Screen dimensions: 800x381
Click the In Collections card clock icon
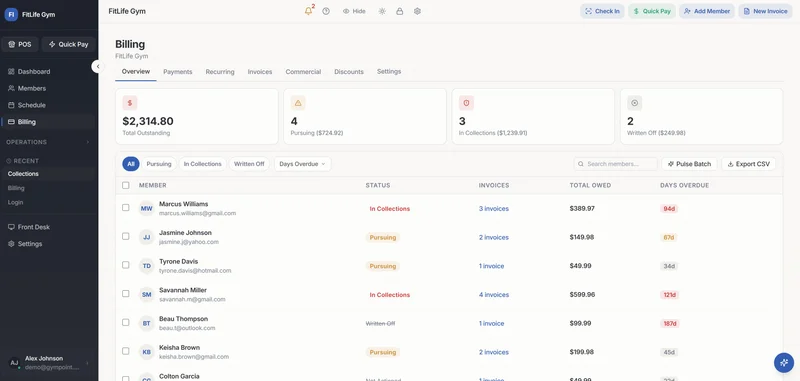pos(466,103)
